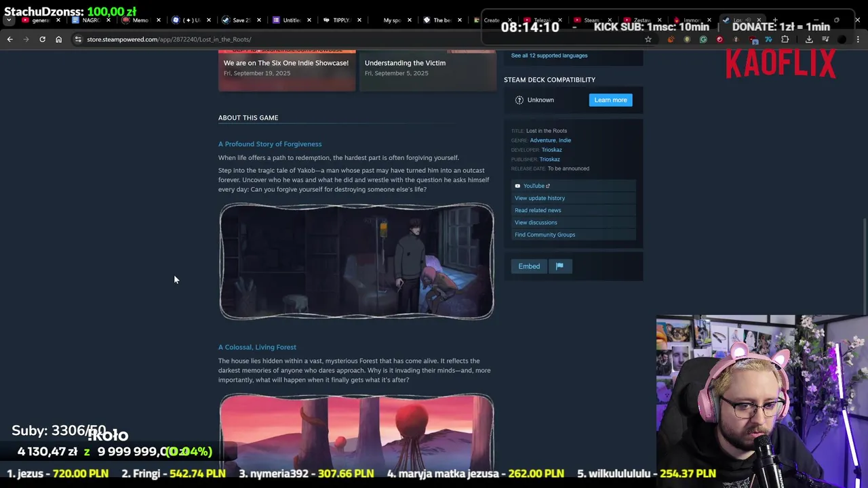The height and width of the screenshot is (488, 868).
Task: Switch to the Memo browser tab
Action: (x=140, y=20)
